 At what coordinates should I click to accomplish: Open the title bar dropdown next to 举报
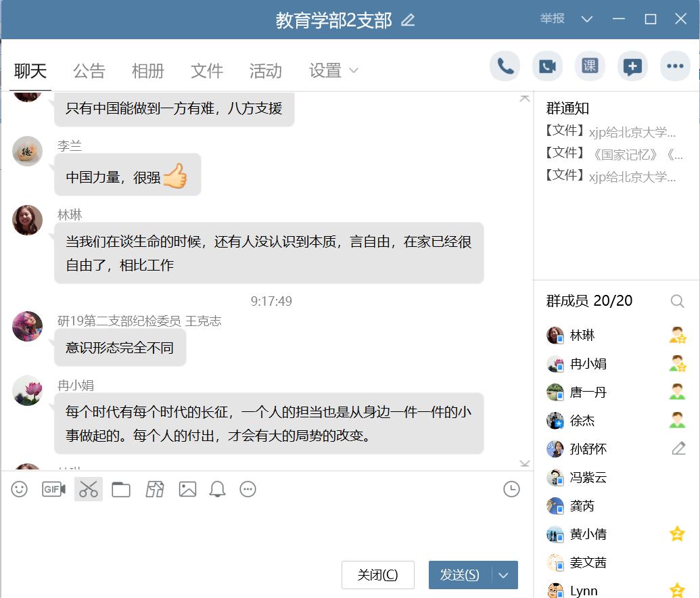click(x=586, y=19)
